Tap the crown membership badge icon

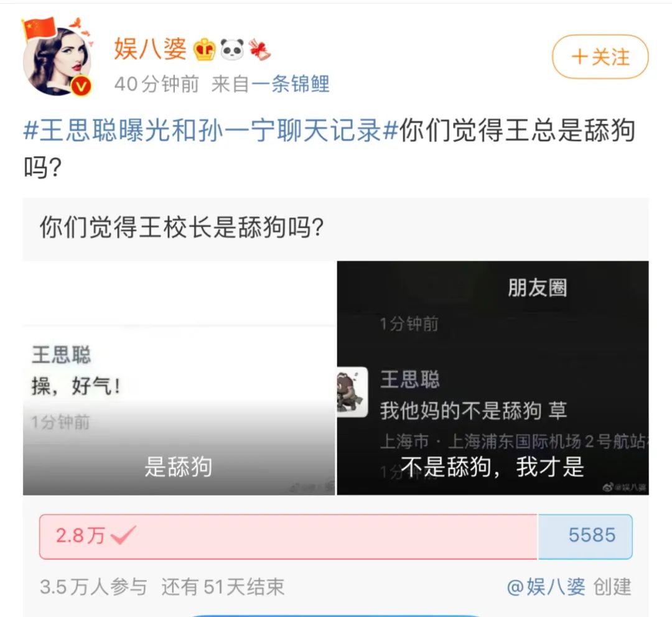[x=204, y=49]
